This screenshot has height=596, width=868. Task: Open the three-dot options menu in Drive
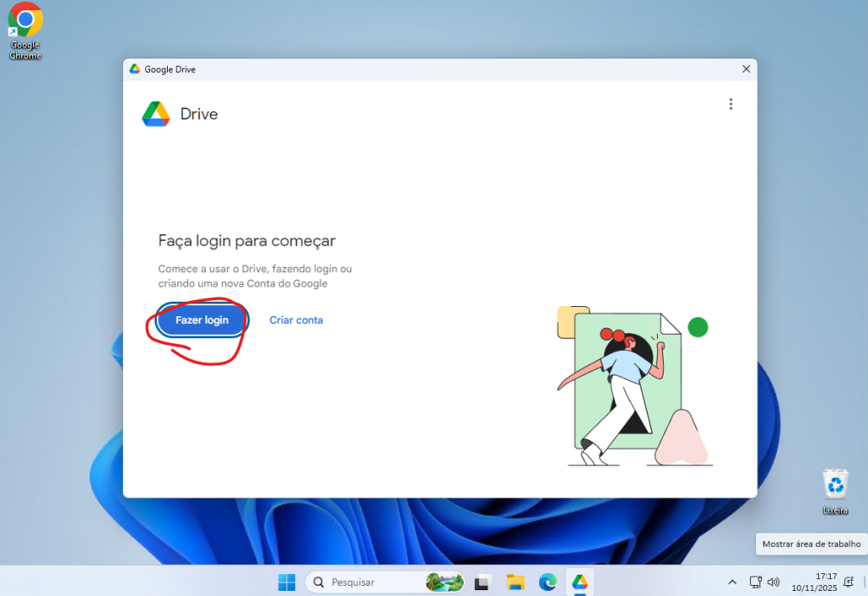point(731,104)
